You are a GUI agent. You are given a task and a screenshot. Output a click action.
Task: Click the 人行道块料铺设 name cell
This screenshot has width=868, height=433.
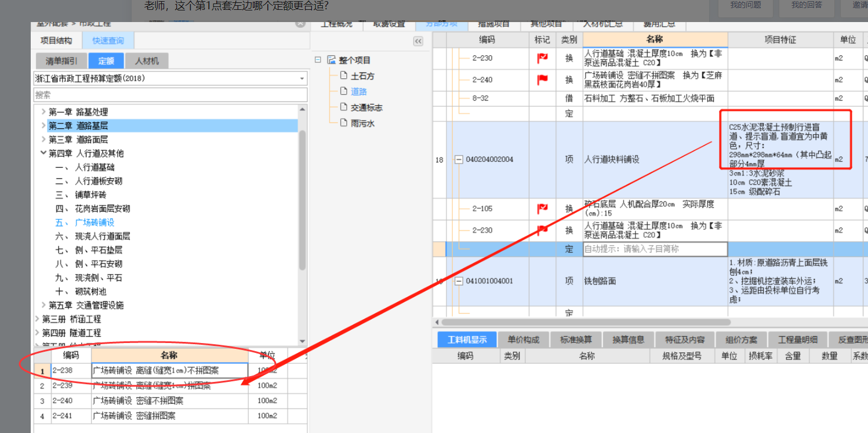tap(655, 160)
